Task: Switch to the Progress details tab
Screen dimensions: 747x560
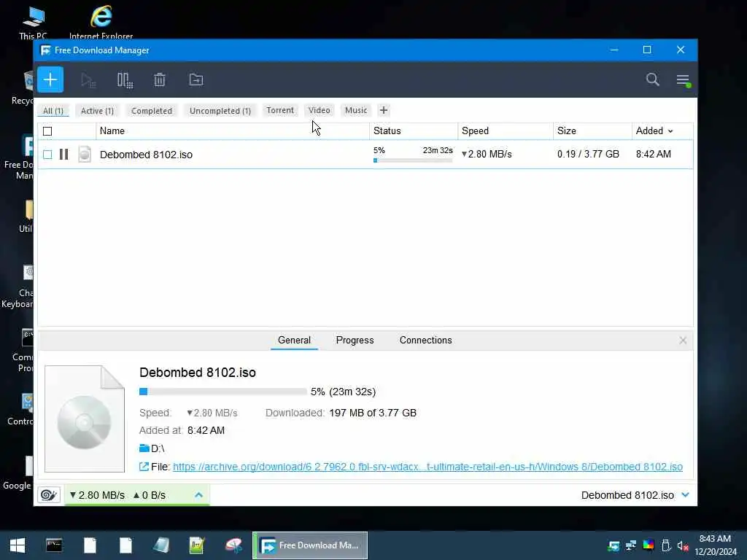Action: (x=355, y=341)
